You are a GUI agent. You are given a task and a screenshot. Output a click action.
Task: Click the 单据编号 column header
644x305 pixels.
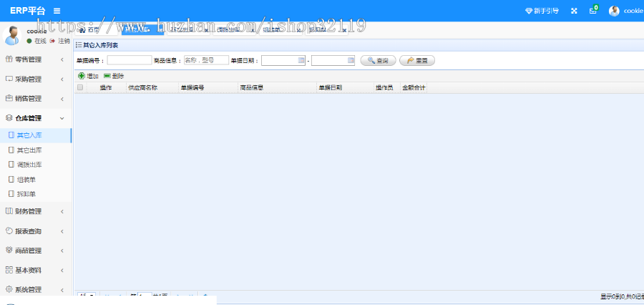coord(208,88)
